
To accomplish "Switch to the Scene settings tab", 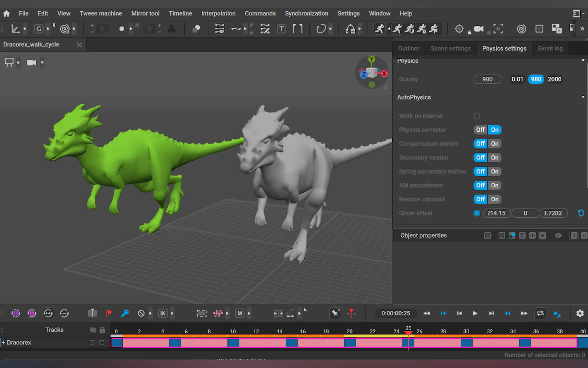I will point(450,48).
